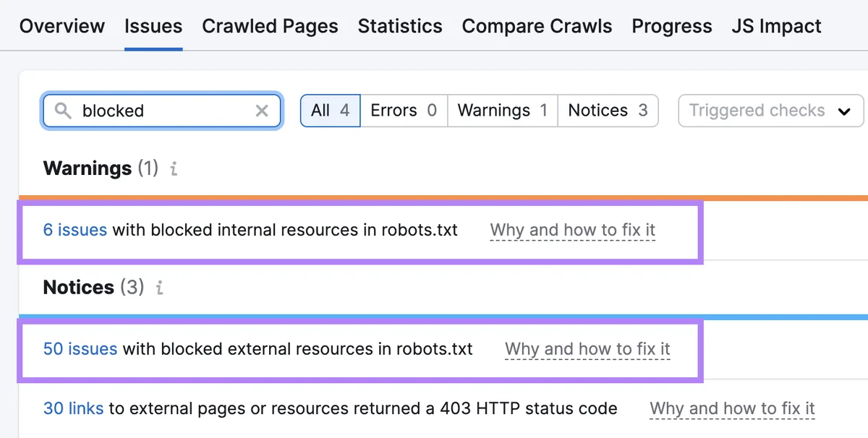This screenshot has height=438, width=868.
Task: Switch to the Overview tab
Action: click(62, 26)
